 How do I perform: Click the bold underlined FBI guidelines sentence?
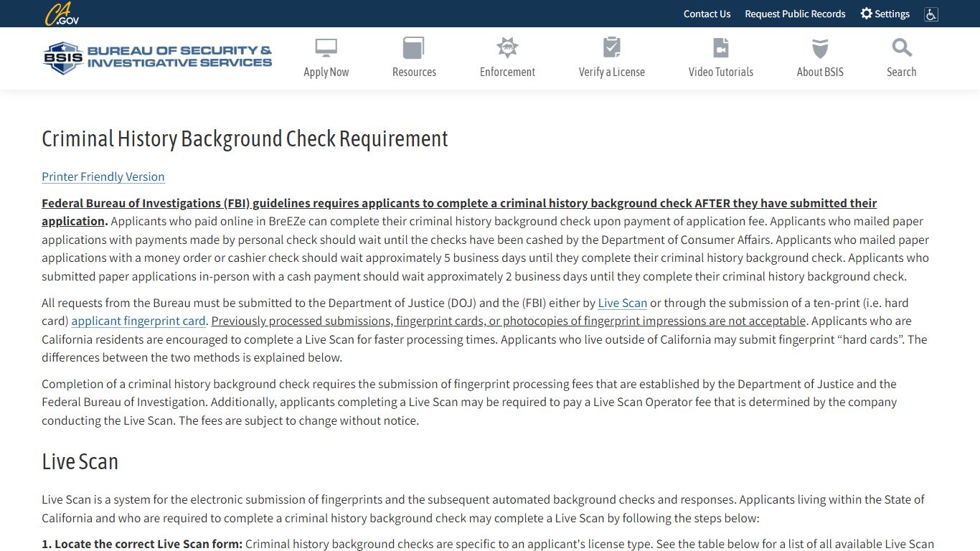459,212
